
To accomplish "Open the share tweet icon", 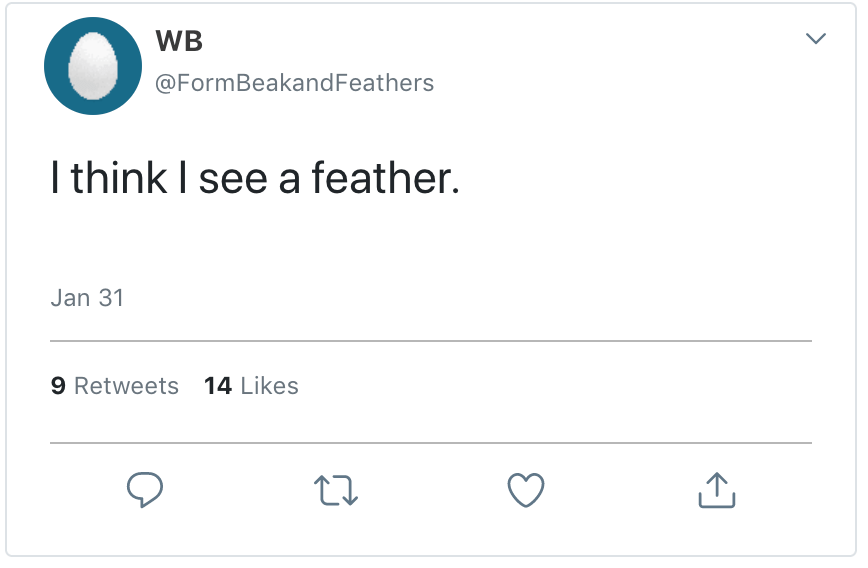I will coord(715,489).
